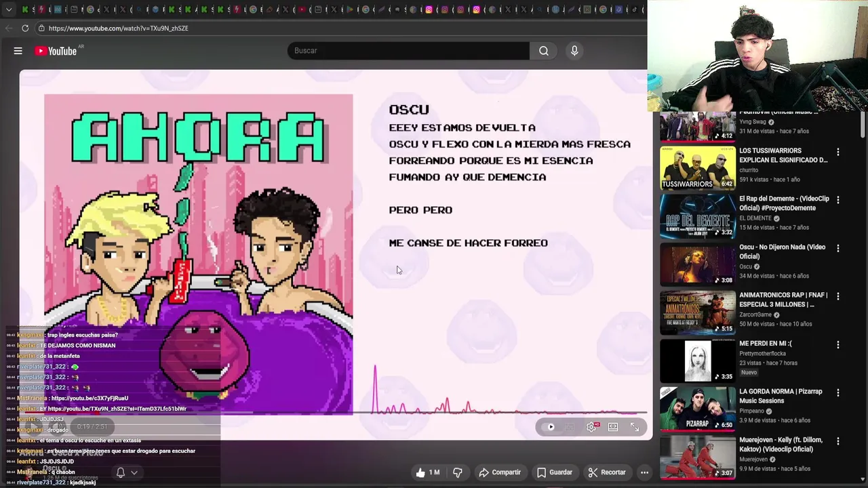Viewport: 868px width, 488px height.
Task: Open the options menu for Muerejoven - Kelly
Action: (838, 441)
